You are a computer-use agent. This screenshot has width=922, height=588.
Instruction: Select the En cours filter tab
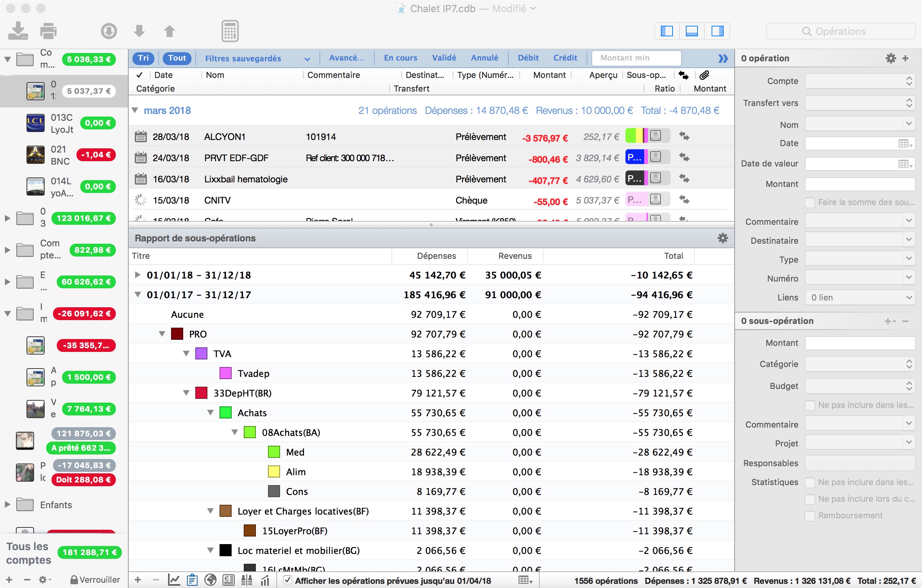click(400, 58)
